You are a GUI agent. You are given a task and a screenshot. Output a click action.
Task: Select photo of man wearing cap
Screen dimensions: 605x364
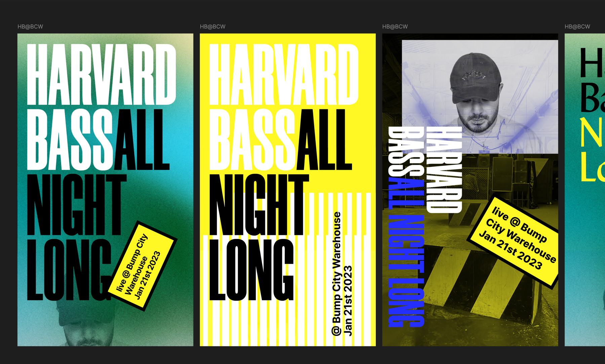pos(480,97)
